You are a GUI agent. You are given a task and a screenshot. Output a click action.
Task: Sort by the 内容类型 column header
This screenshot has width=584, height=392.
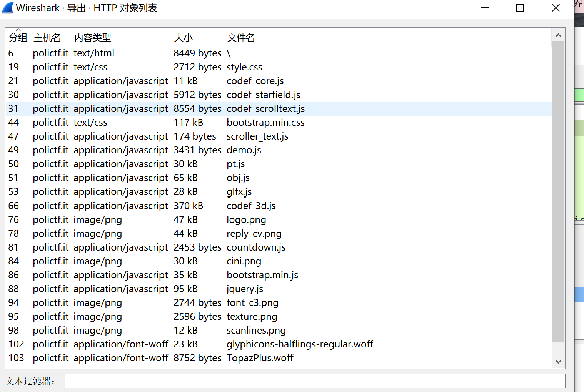click(121, 38)
